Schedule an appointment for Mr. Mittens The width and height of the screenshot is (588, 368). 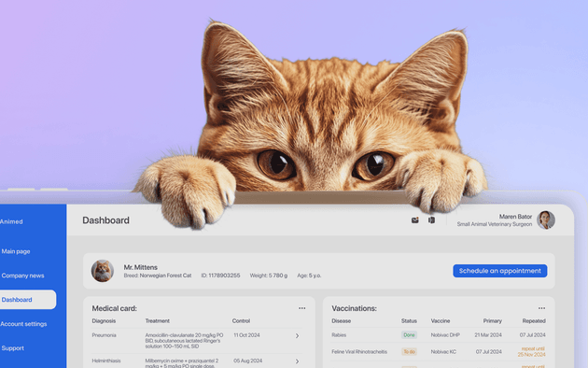tap(500, 271)
